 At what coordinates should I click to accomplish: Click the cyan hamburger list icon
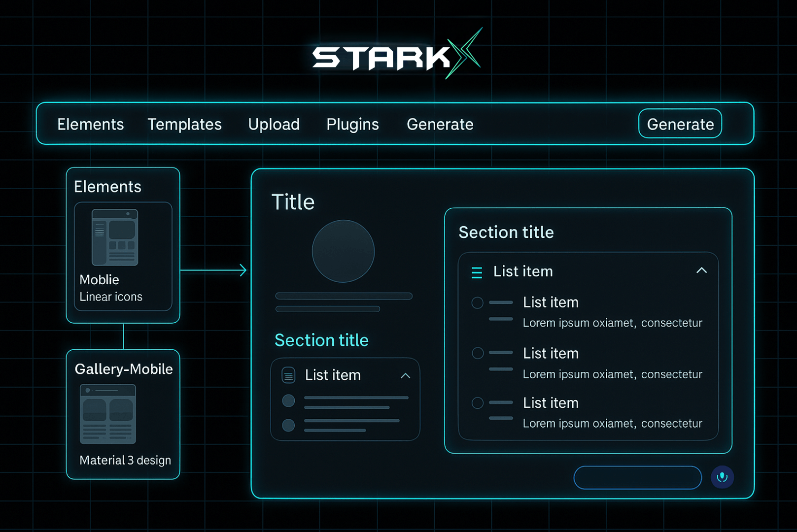(x=477, y=272)
